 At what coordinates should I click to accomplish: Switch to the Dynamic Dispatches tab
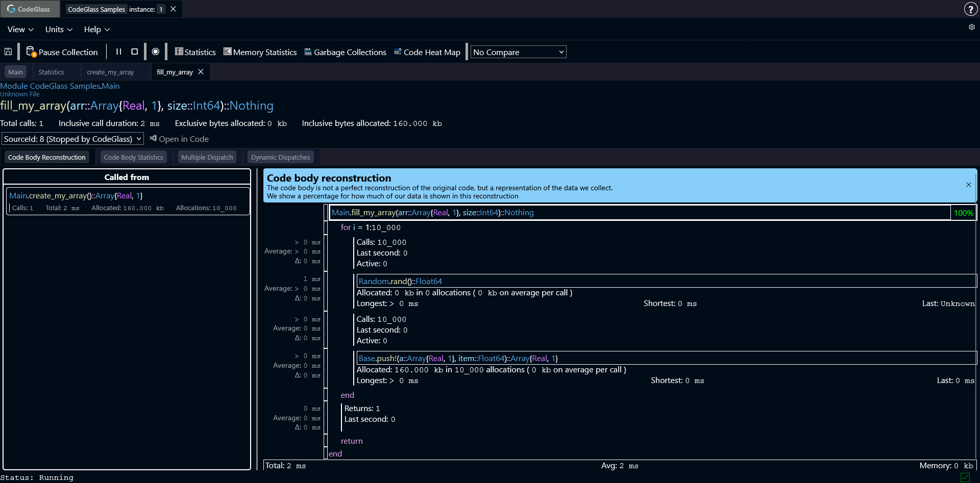click(x=280, y=157)
